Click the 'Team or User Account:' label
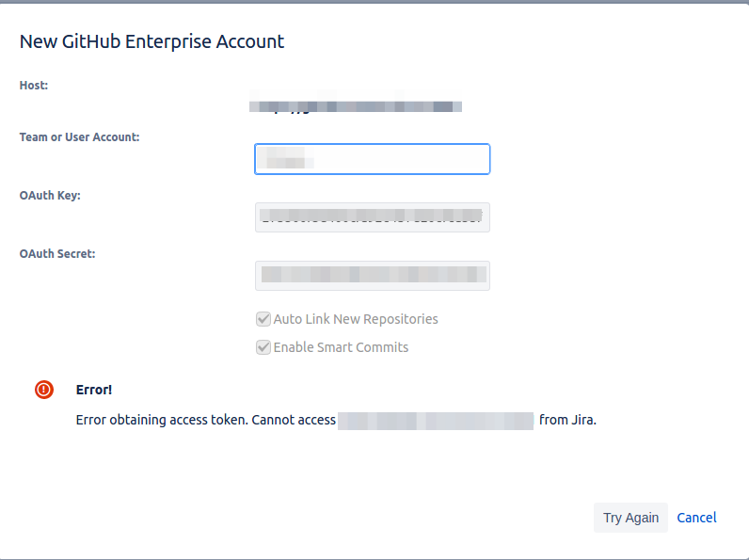The image size is (749, 560). pyautogui.click(x=79, y=137)
